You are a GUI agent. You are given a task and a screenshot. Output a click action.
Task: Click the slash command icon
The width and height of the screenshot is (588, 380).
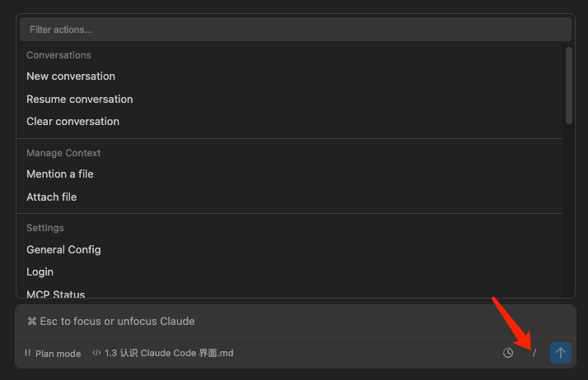(x=534, y=353)
